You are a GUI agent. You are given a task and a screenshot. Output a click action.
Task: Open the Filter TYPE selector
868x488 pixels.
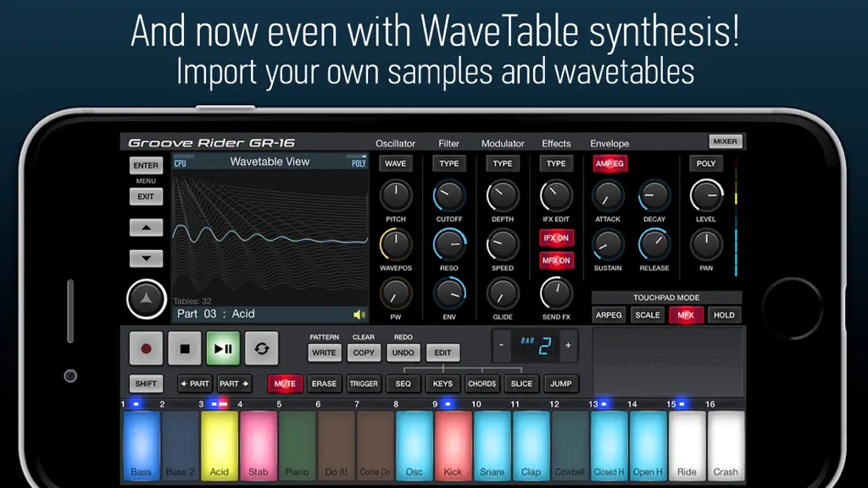449,164
